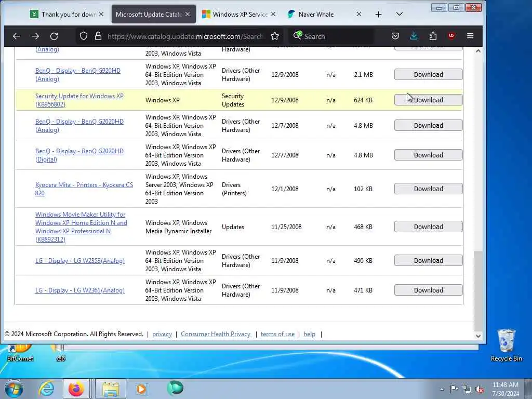Switch to Windows XP Service tab
Viewport: 532px width, 399px height.
click(x=240, y=14)
